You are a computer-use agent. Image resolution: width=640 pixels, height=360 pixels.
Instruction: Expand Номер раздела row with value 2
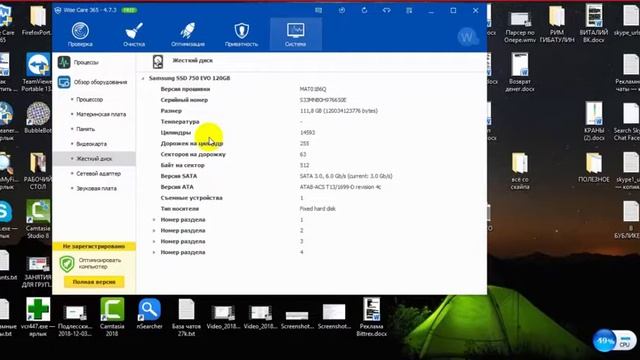click(x=154, y=231)
